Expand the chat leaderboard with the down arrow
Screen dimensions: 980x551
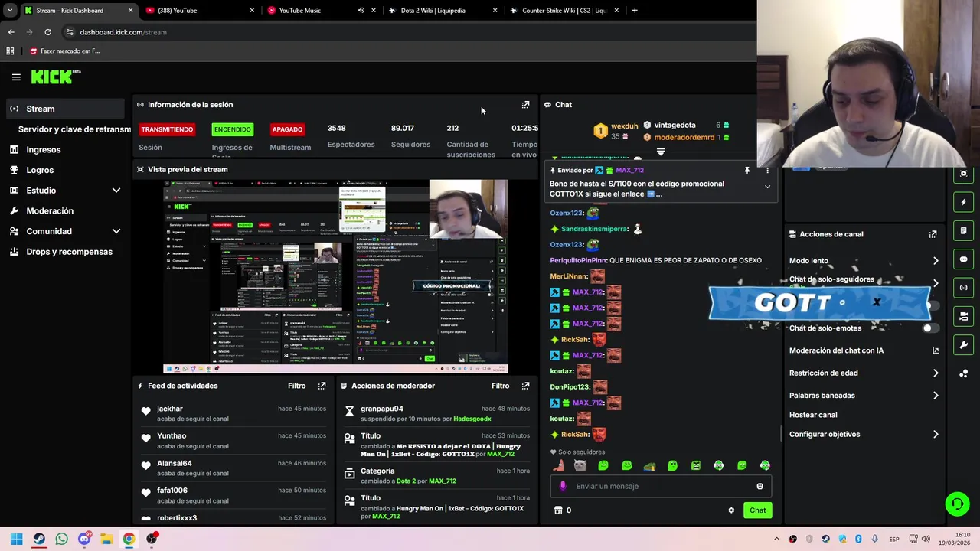[661, 152]
